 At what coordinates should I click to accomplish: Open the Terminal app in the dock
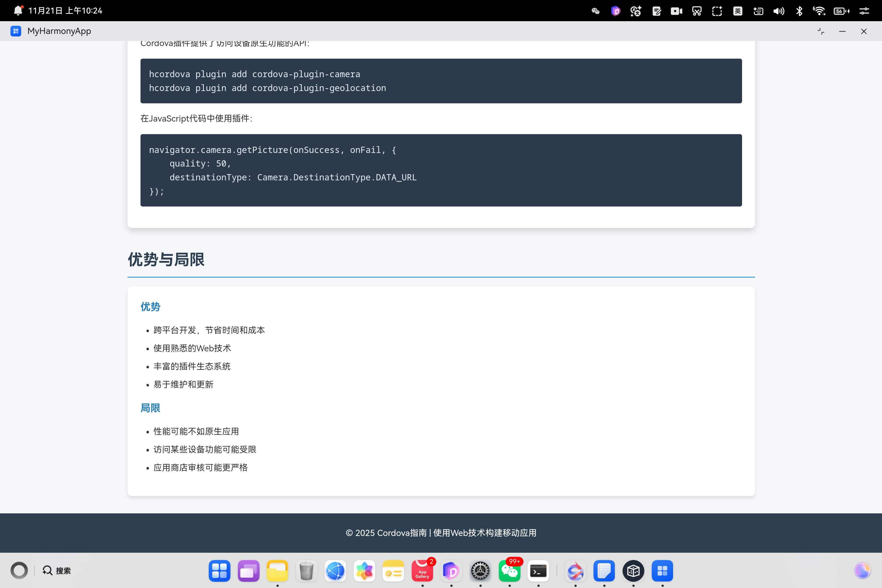point(538,570)
